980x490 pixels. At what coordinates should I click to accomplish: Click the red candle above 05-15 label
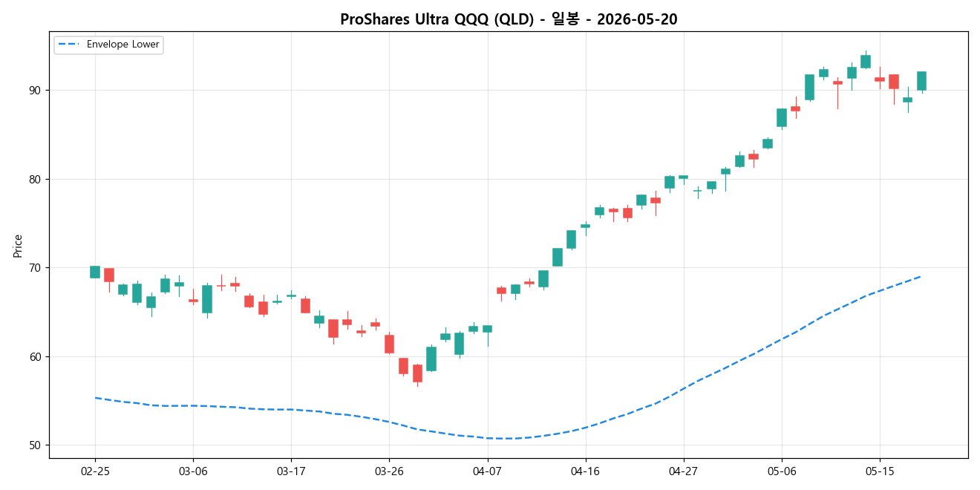tap(880, 79)
